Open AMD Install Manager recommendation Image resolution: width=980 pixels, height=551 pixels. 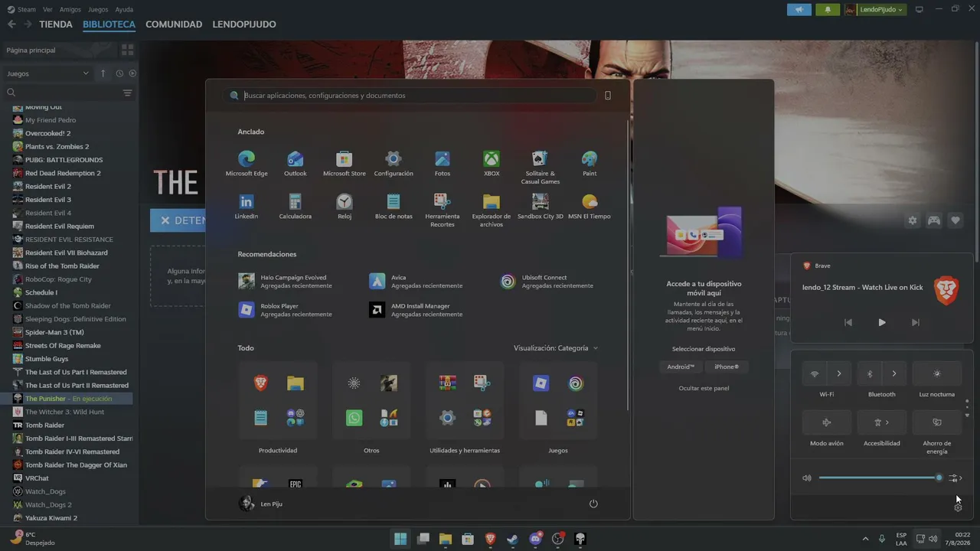pos(416,310)
